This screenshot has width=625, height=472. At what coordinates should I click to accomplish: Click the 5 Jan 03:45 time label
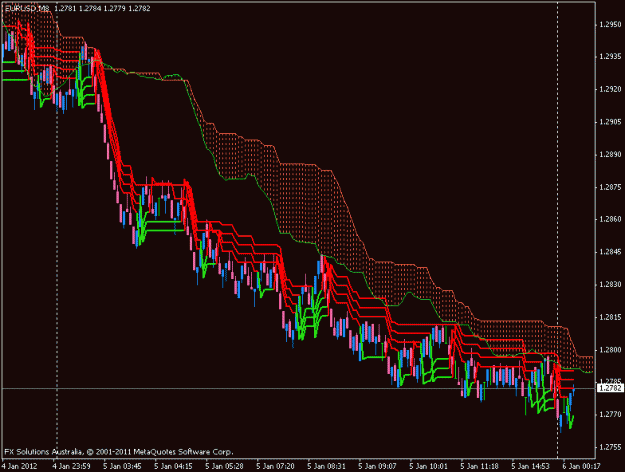(123, 466)
